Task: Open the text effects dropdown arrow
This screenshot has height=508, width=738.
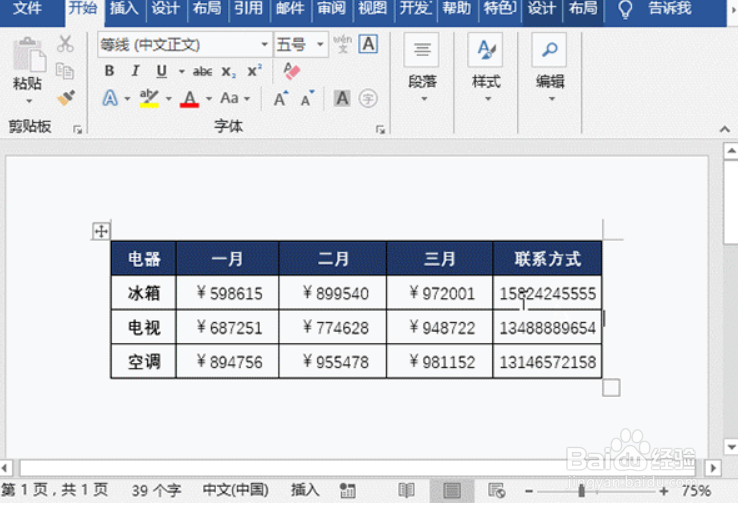Action: [127, 99]
